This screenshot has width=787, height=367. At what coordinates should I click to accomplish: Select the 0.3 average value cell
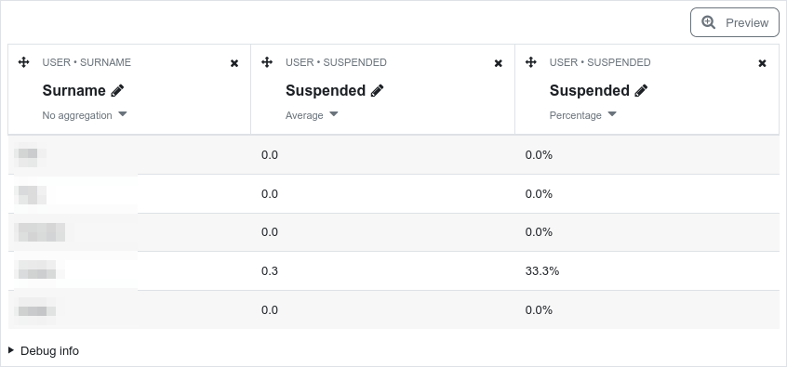click(x=382, y=271)
